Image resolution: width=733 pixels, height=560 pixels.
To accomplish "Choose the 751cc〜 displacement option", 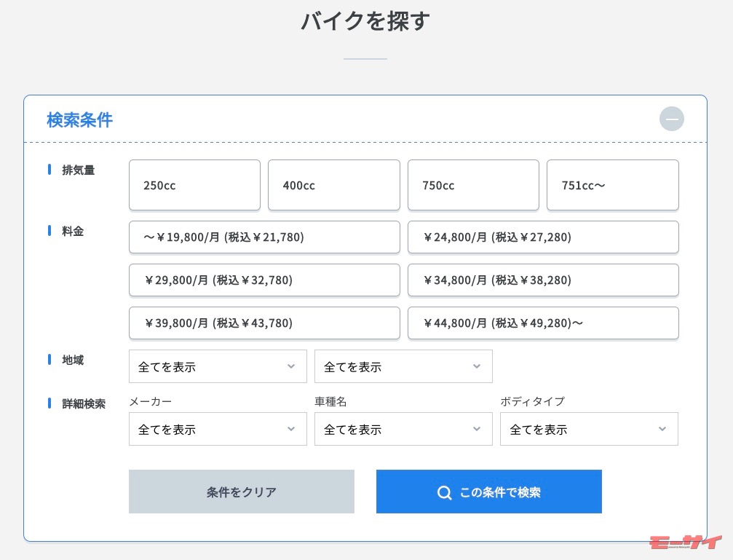I will point(612,185).
